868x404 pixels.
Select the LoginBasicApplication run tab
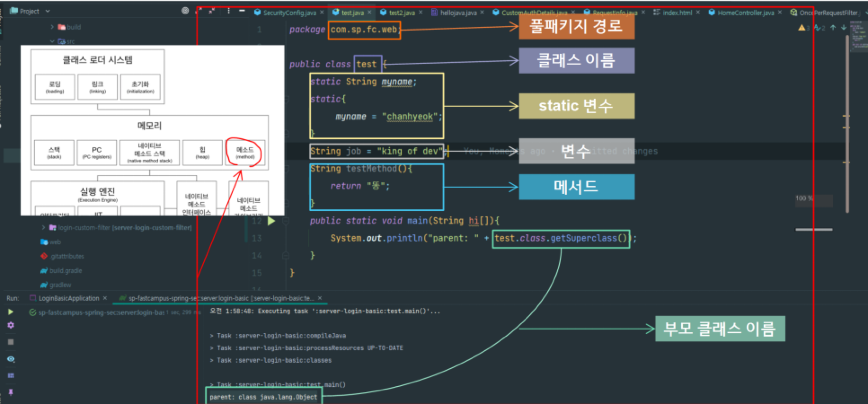point(68,298)
